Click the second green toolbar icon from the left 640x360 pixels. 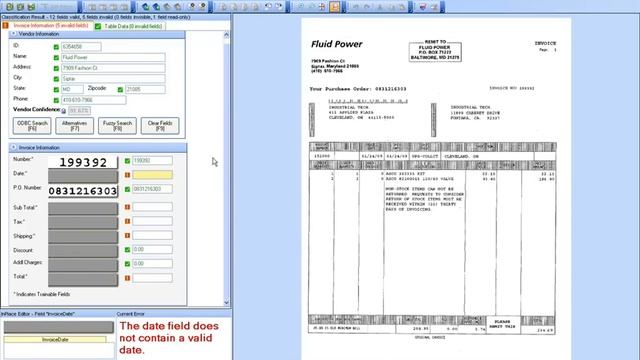coord(20,7)
